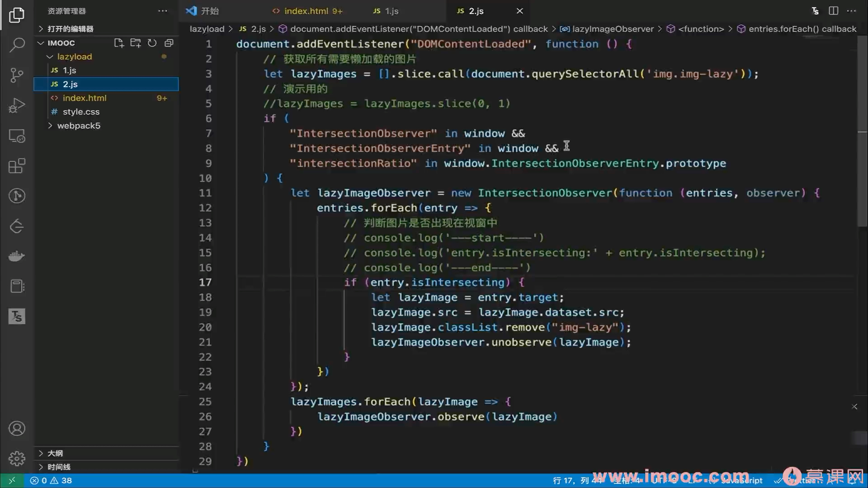Open the Docker whale view
Viewport: 868px width, 488px height.
click(x=17, y=256)
